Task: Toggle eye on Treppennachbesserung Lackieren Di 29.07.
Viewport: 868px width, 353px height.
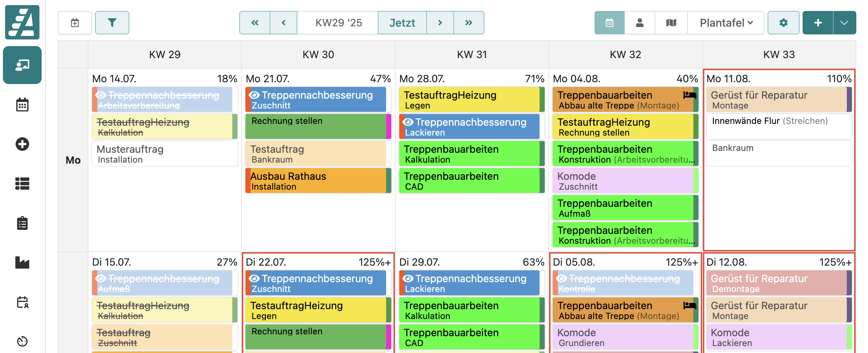Action: pyautogui.click(x=408, y=278)
